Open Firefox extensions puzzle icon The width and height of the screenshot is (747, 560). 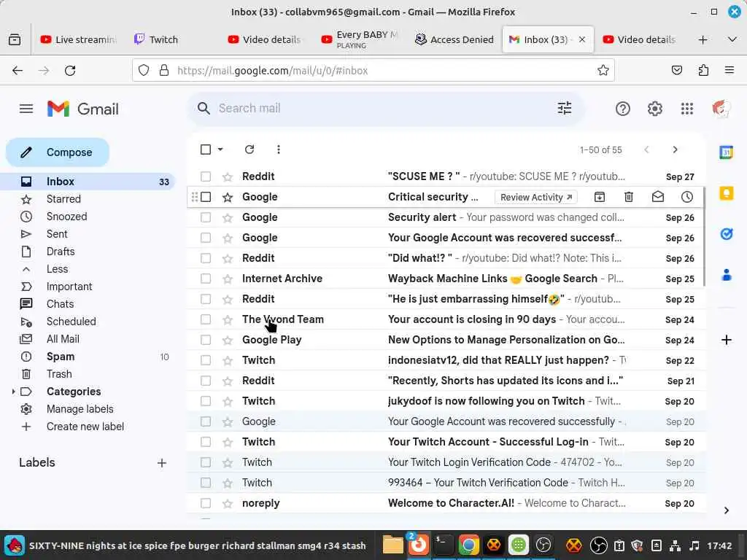703,71
